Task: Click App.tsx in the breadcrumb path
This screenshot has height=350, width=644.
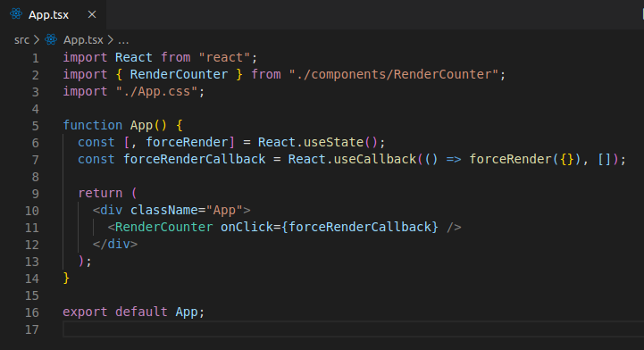Action: [x=83, y=40]
